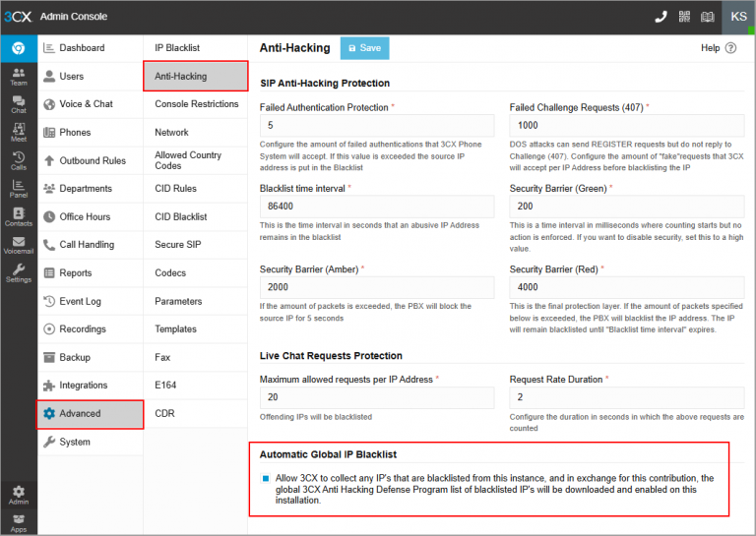Click the Office Hours clock icon
756x536 pixels.
48,216
